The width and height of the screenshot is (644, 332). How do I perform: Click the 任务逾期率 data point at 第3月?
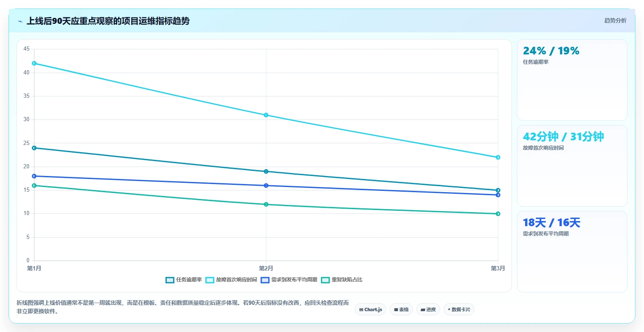pos(498,190)
